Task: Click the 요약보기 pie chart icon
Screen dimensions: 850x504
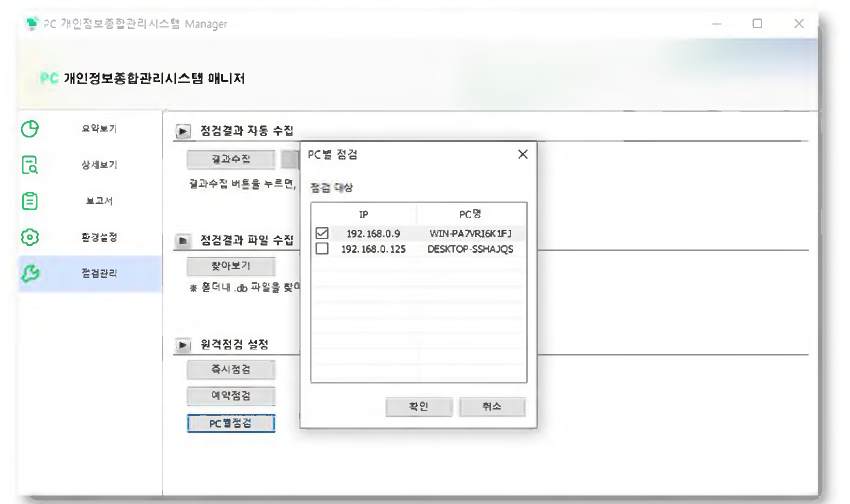Action: point(30,128)
